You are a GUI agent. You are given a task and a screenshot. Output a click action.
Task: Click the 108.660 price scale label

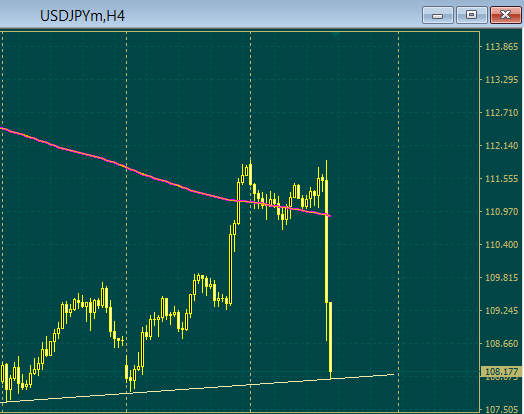pos(501,343)
